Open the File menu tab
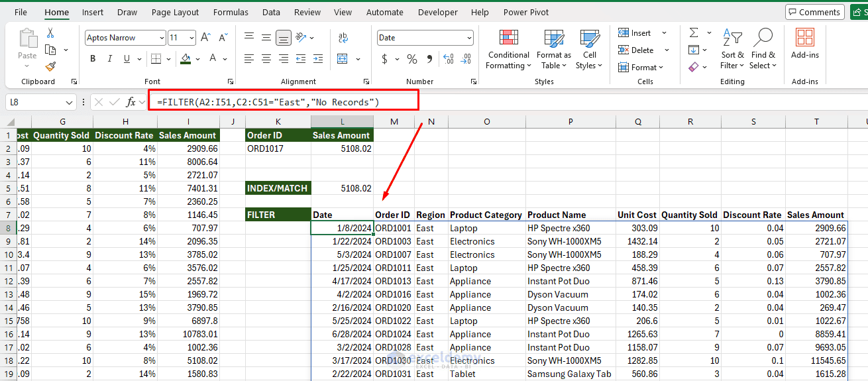The height and width of the screenshot is (381, 868). click(21, 12)
